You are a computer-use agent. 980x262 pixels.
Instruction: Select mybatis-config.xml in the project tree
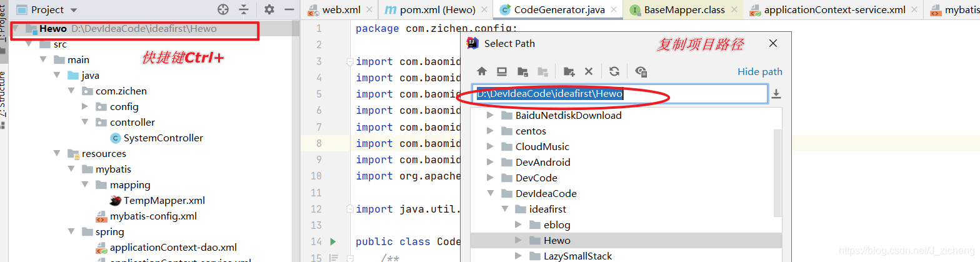(x=154, y=216)
